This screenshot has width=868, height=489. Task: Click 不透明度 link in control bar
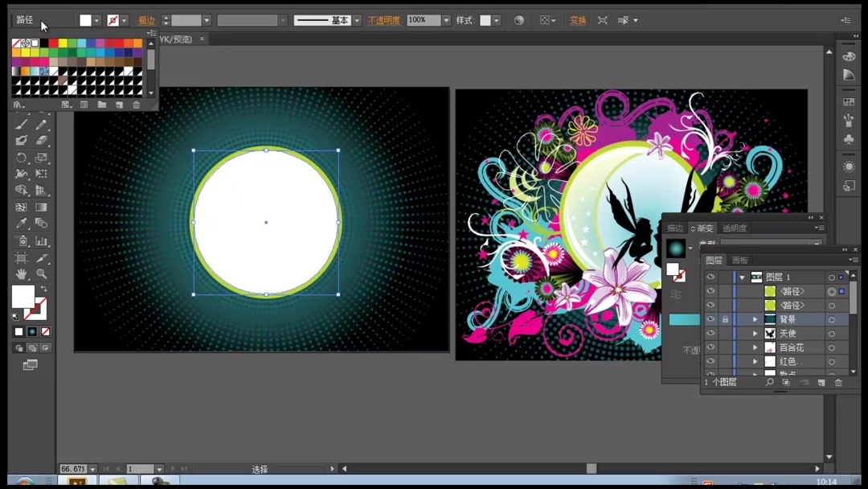click(383, 20)
